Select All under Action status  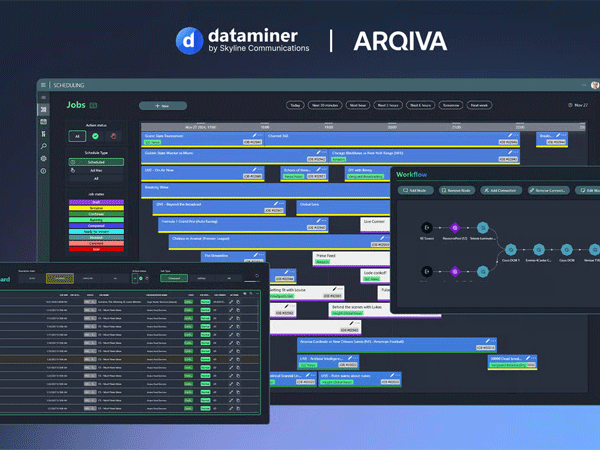[x=77, y=136]
